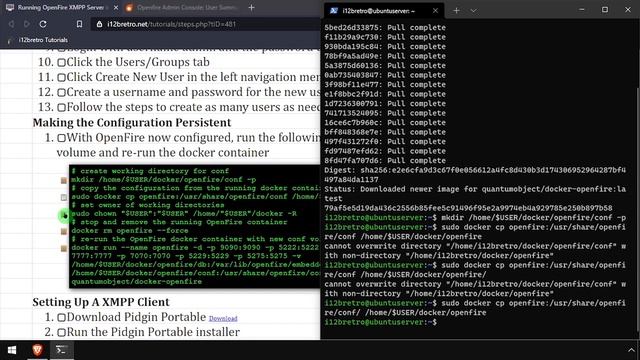This screenshot has height=360, width=640.
Task: Select the i12bretro@ubuntuserver terminal tab
Action: (x=384, y=11)
